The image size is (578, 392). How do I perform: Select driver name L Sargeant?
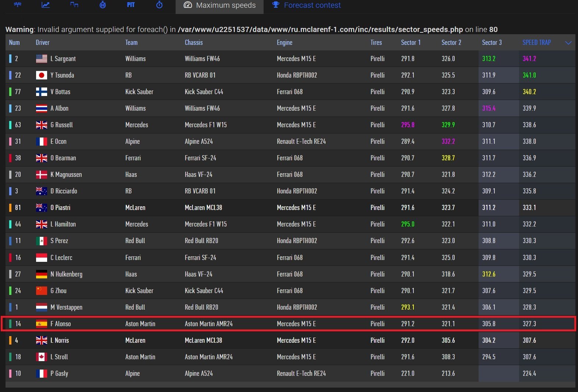pyautogui.click(x=63, y=58)
